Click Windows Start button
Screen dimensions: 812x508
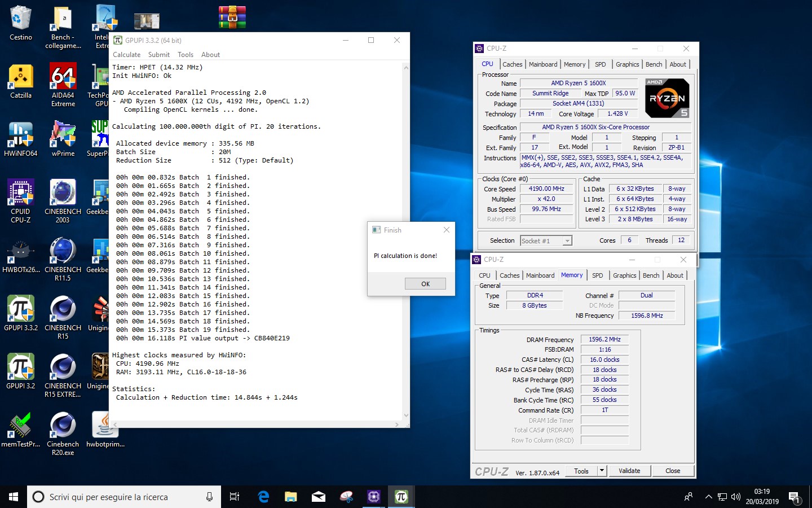[x=14, y=497]
